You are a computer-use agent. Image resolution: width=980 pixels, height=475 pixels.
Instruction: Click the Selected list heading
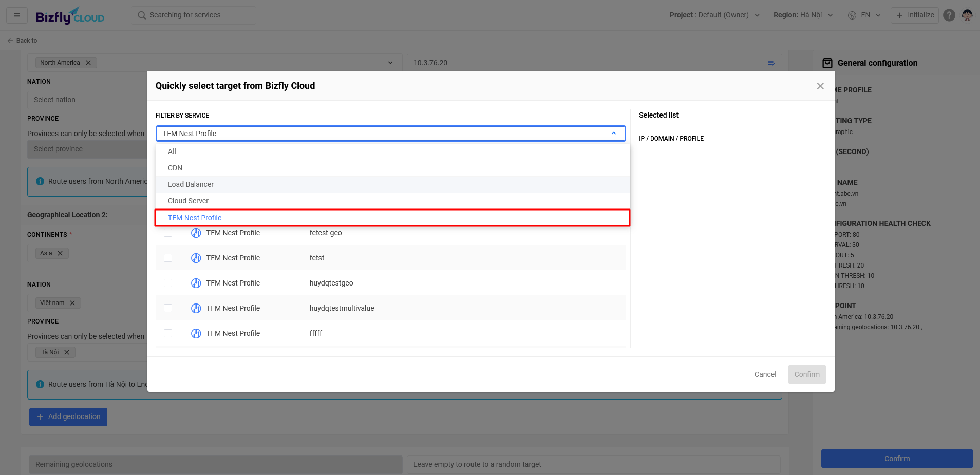pyautogui.click(x=658, y=115)
